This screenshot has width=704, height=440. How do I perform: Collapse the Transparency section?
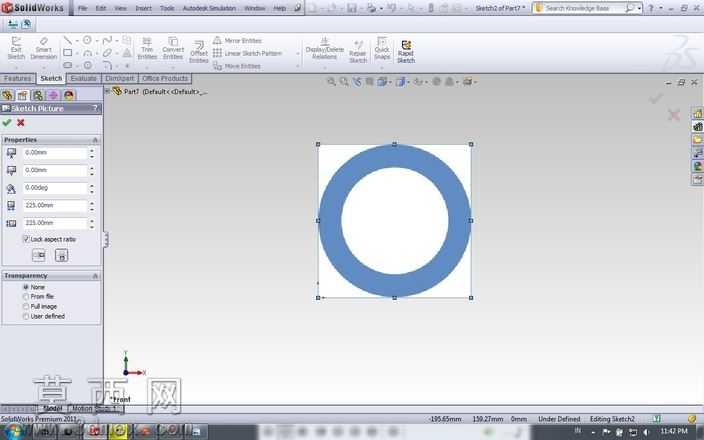[x=95, y=276]
